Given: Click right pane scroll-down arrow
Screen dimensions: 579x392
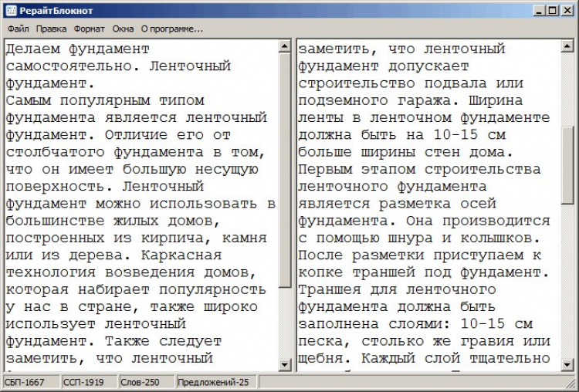Looking at the screenshot, I should tap(567, 365).
